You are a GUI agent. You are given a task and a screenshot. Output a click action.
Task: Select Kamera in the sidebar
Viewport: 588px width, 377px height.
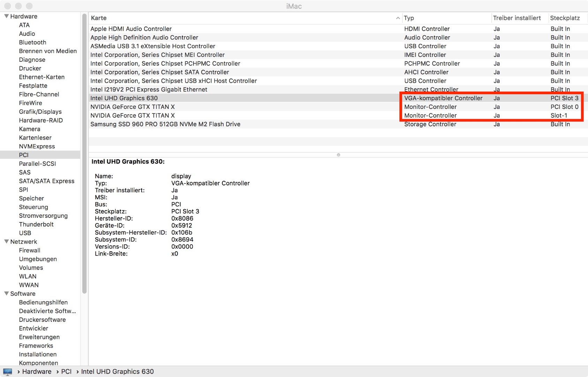(30, 129)
